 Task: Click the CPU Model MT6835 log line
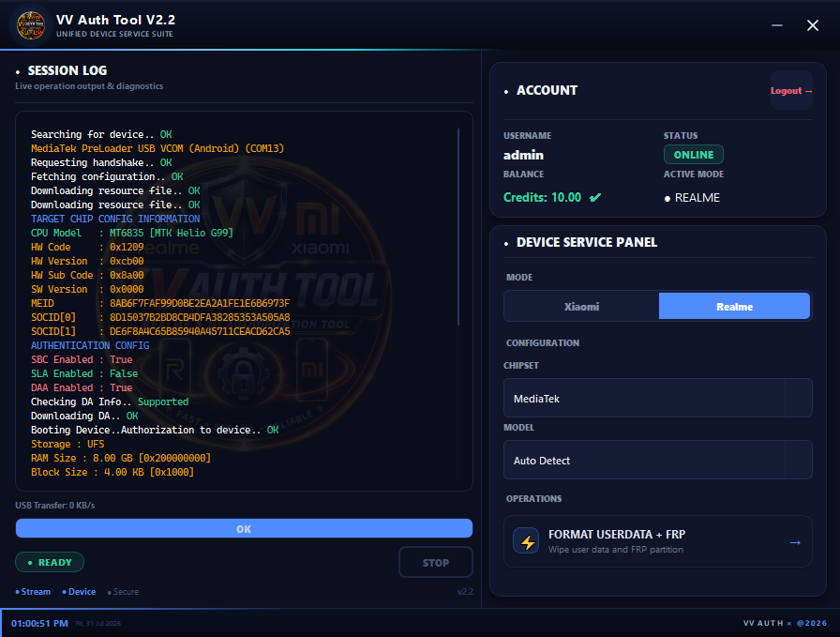click(x=132, y=233)
